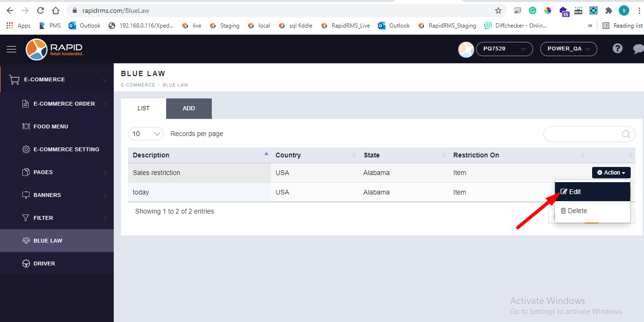Open the PQ7520 store dropdown
644x322 pixels.
[504, 49]
